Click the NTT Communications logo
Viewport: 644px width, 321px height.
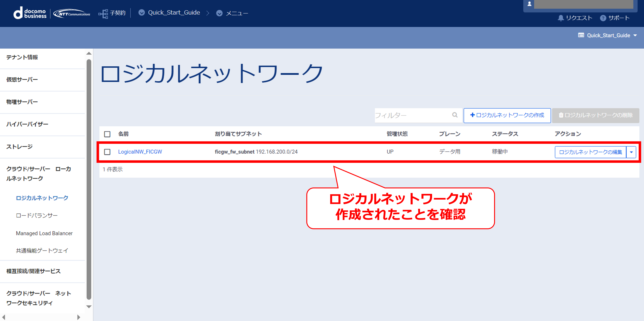(72, 13)
